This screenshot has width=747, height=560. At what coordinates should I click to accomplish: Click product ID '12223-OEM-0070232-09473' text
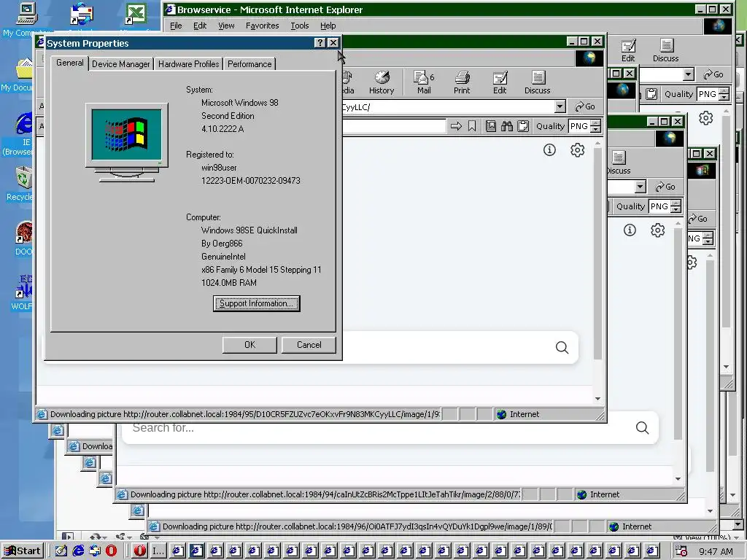click(x=251, y=181)
